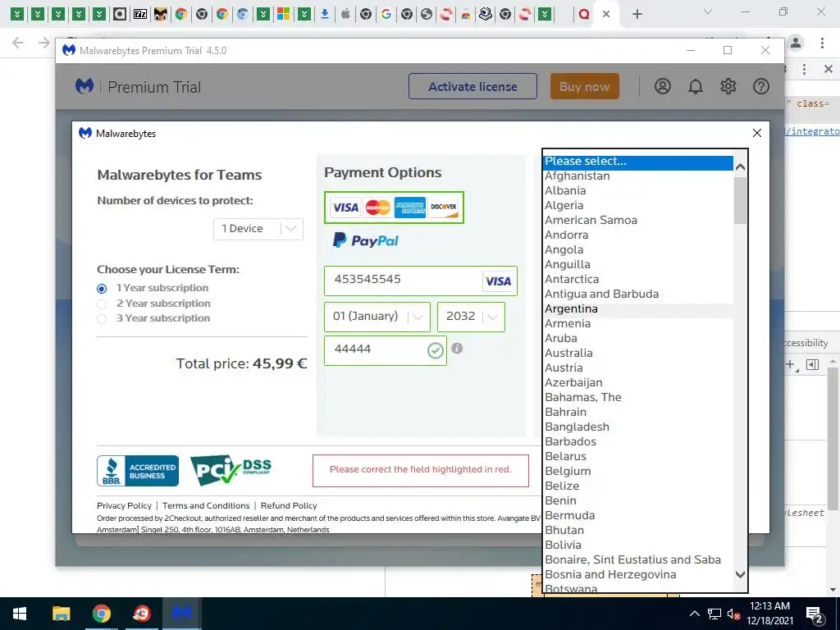Click the security code field 44444
The image size is (840, 630).
(x=386, y=350)
